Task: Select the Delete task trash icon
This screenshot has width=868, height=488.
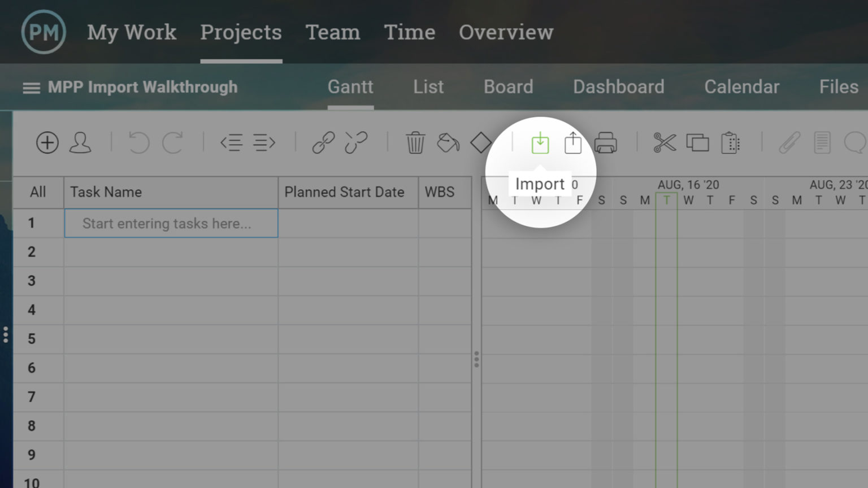Action: (415, 143)
